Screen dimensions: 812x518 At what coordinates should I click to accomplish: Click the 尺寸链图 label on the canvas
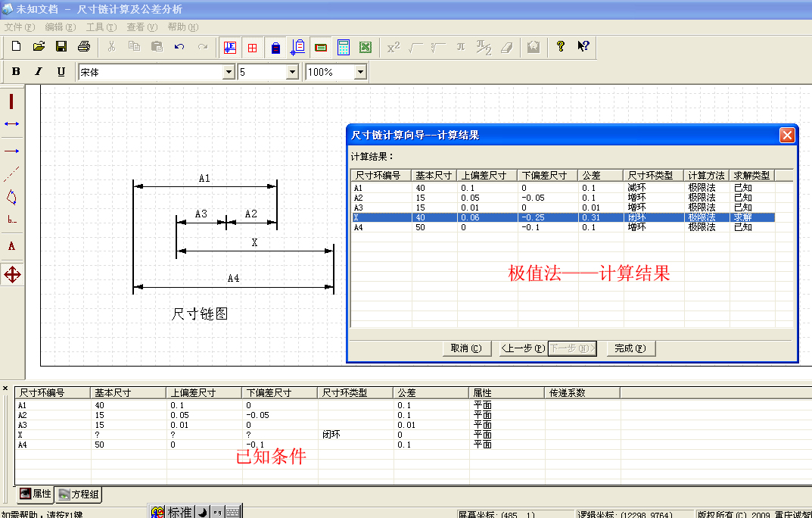tap(200, 314)
